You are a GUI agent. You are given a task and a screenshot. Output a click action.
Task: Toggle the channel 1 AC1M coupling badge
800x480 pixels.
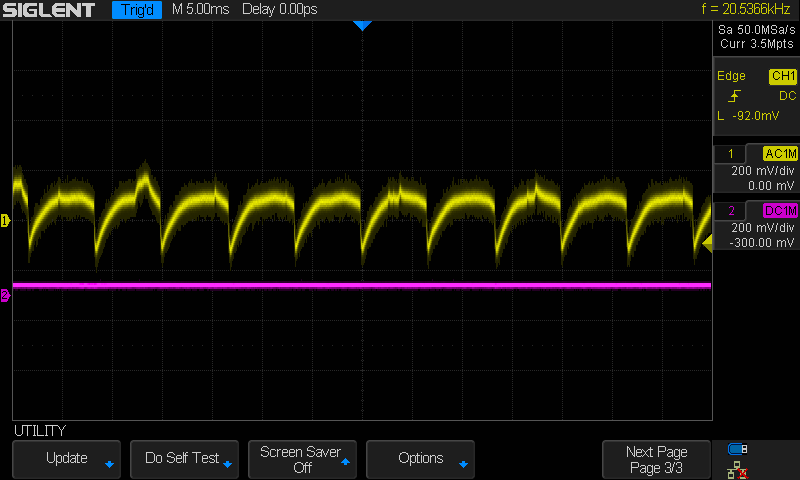tap(779, 153)
